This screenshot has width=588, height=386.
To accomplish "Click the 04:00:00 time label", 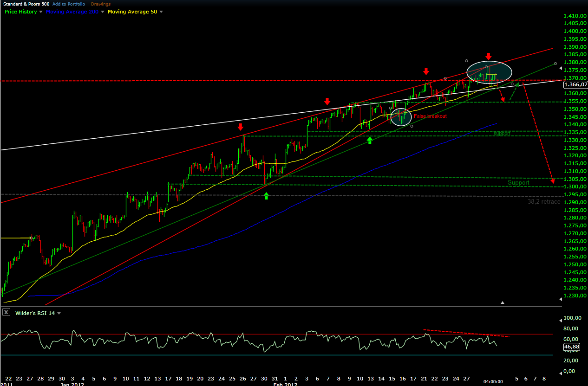I will click(493, 382).
